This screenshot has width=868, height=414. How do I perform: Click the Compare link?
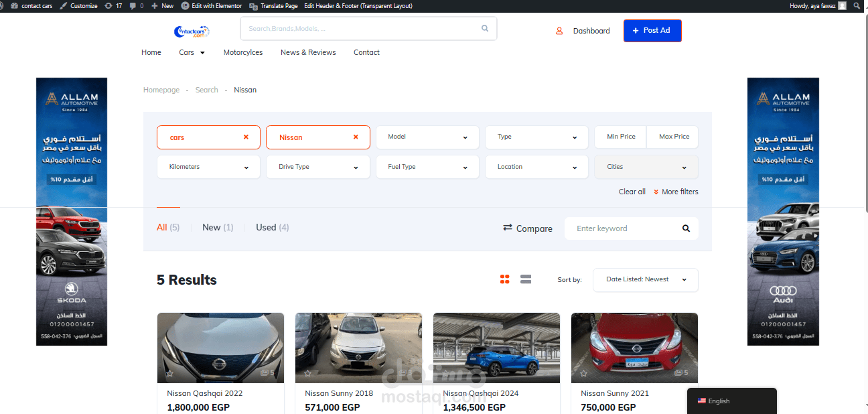pos(534,228)
